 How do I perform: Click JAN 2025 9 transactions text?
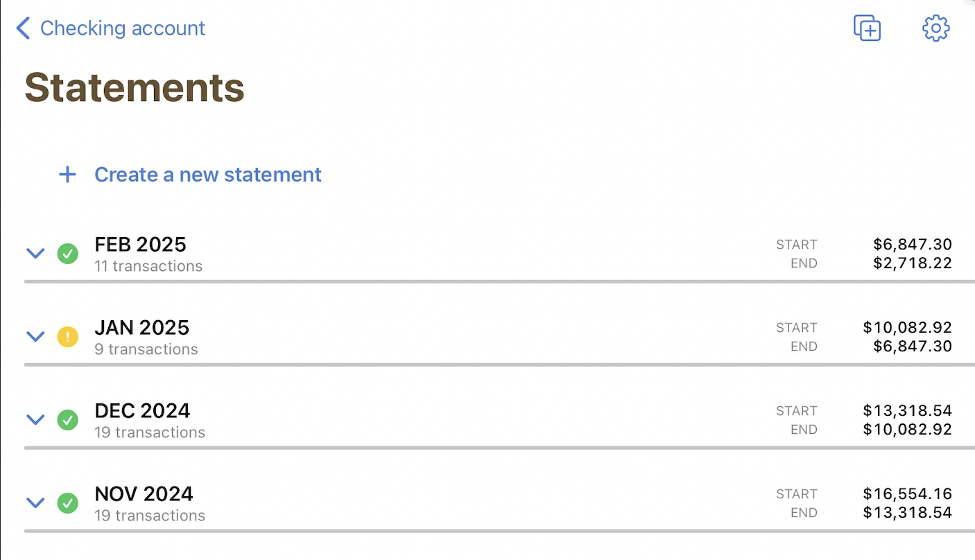(146, 349)
